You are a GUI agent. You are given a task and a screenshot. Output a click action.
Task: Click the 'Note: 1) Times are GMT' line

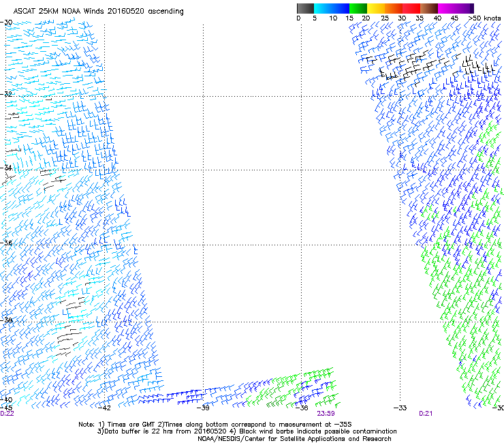pyautogui.click(x=215, y=425)
